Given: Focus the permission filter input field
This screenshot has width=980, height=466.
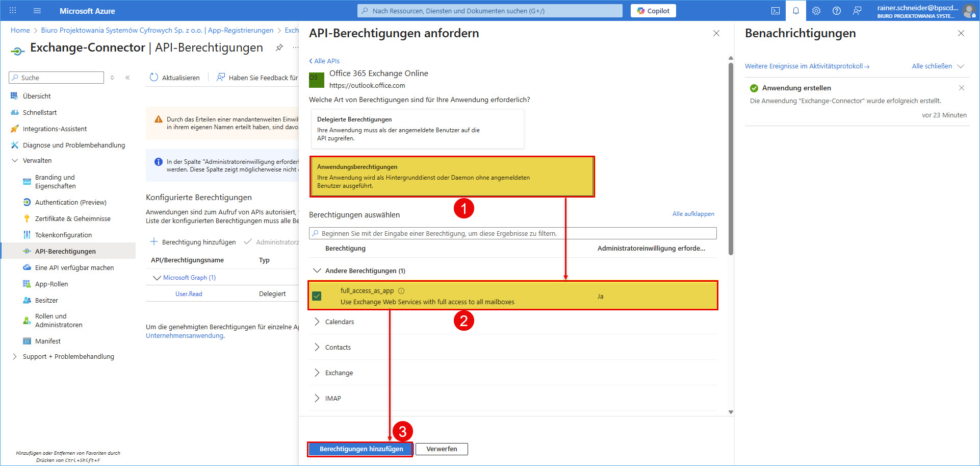Looking at the screenshot, I should 513,233.
